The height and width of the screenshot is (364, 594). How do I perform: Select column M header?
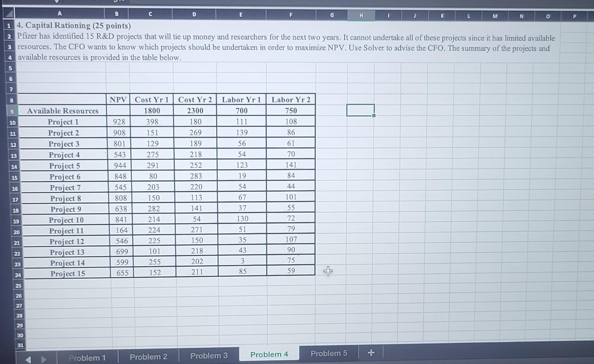(495, 16)
